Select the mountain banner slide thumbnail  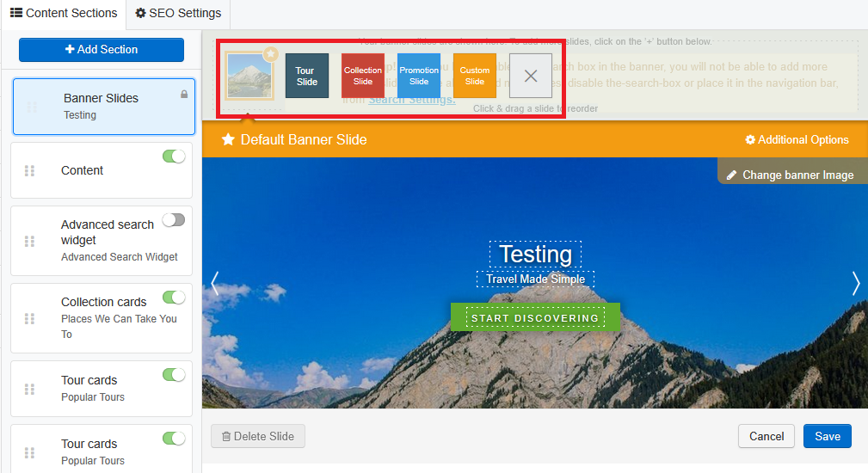(x=249, y=76)
